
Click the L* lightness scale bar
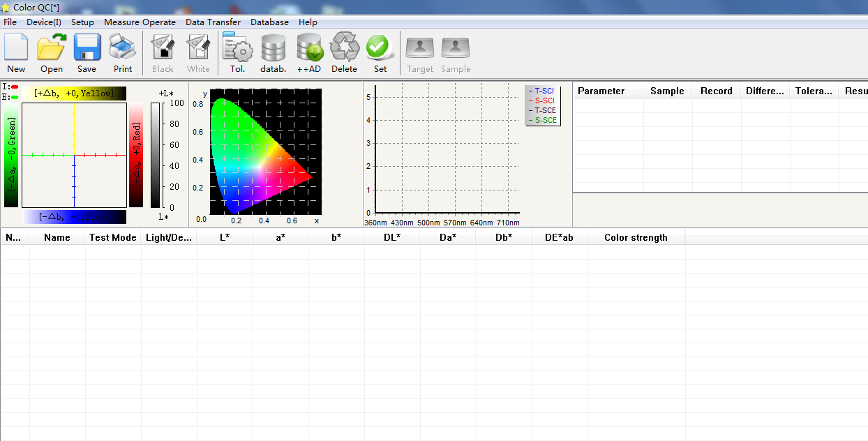tap(155, 155)
